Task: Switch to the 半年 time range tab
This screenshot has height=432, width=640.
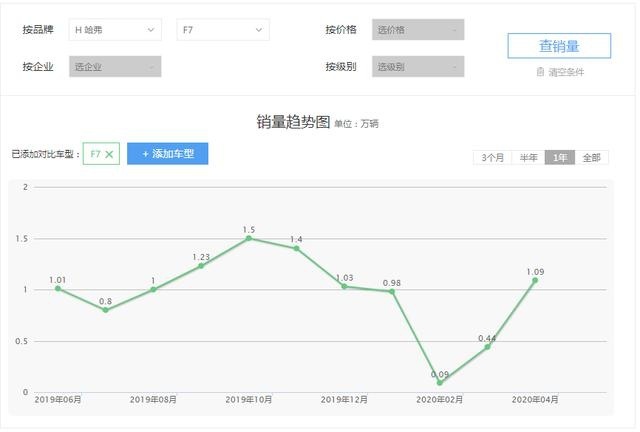Action: point(529,158)
